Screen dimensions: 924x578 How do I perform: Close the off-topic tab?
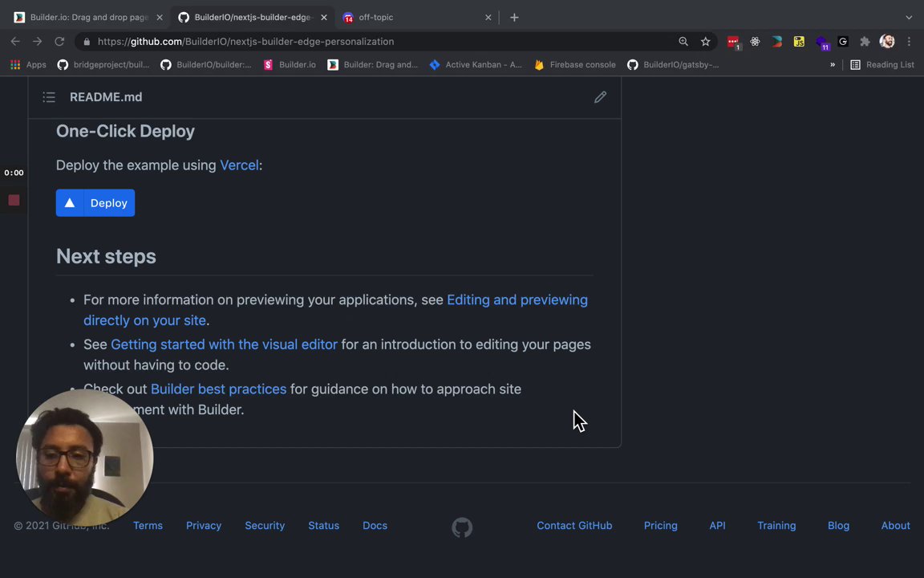coord(488,18)
